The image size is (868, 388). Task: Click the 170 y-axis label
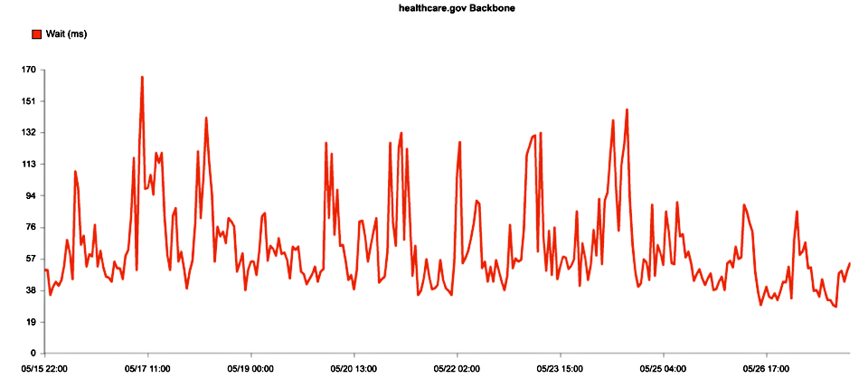click(29, 70)
